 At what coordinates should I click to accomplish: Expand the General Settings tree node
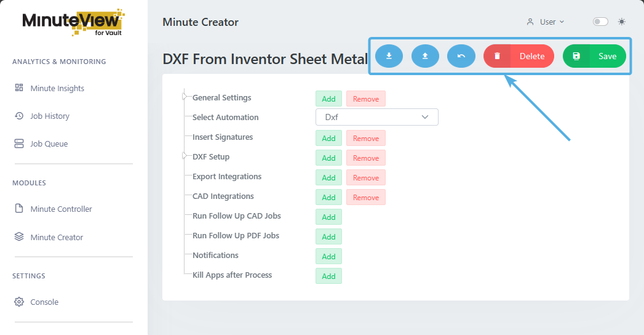[x=185, y=97]
